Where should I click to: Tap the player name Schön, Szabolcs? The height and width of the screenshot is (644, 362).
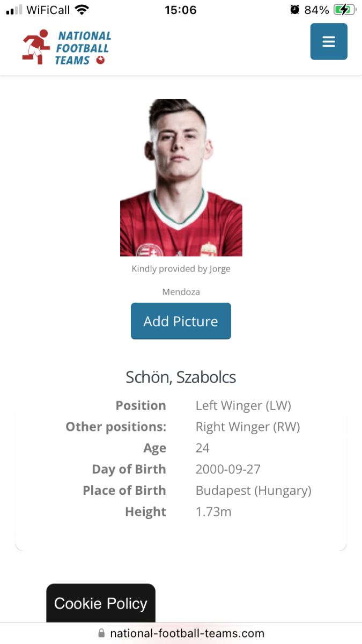181,377
